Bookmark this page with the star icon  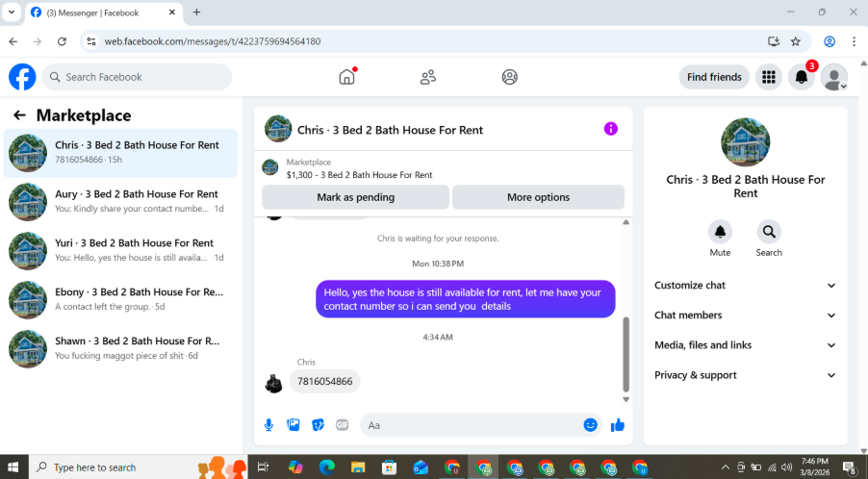pyautogui.click(x=796, y=41)
